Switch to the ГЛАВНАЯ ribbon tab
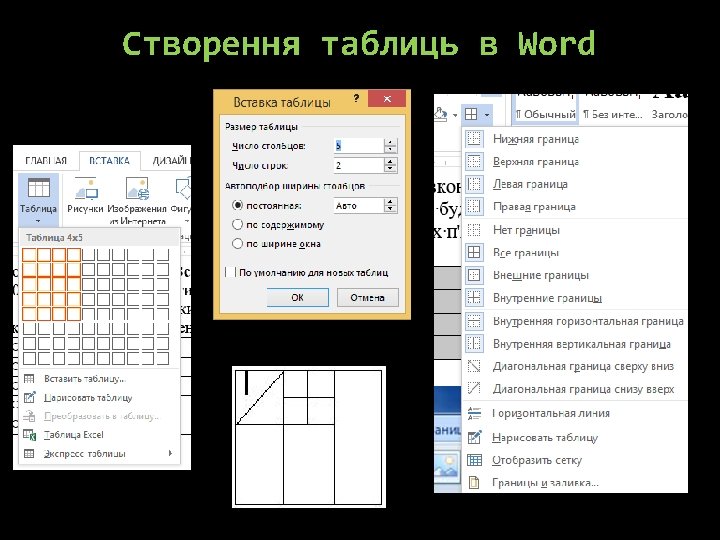 [x=46, y=161]
